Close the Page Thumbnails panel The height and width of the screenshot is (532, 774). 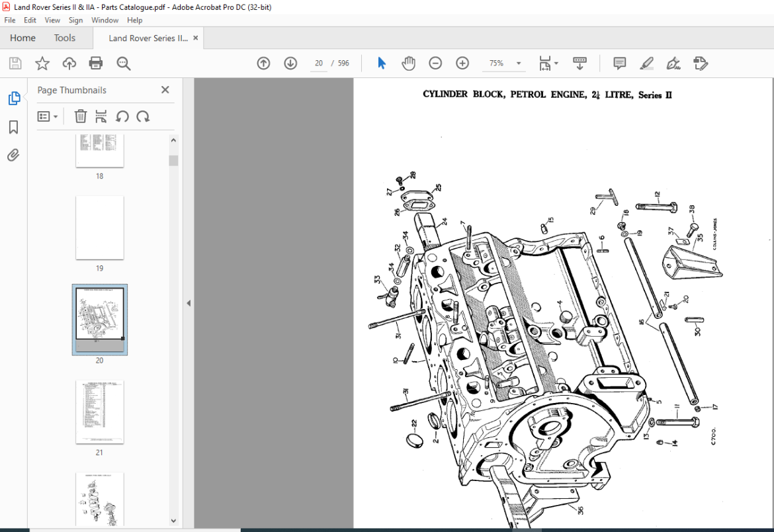pos(165,89)
